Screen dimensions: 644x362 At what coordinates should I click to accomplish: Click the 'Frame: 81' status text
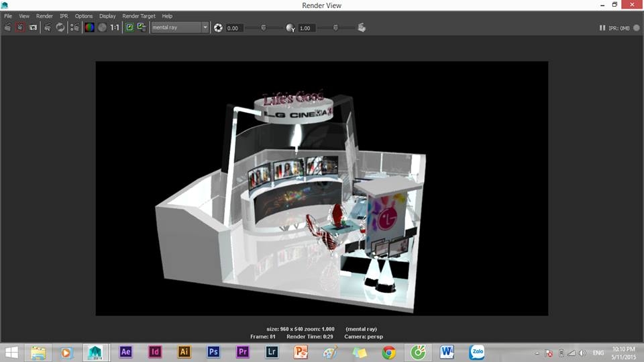pos(263,336)
